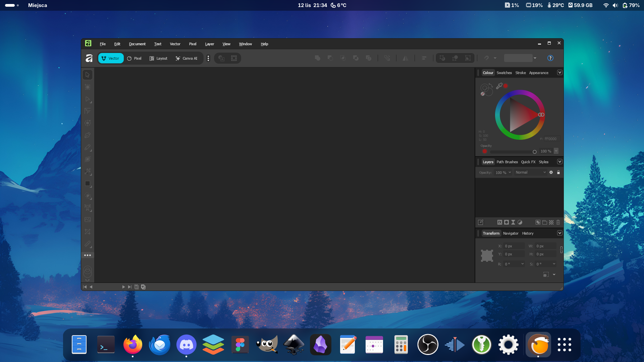Click the delete layer trash icon
The height and width of the screenshot is (362, 644).
[558, 222]
